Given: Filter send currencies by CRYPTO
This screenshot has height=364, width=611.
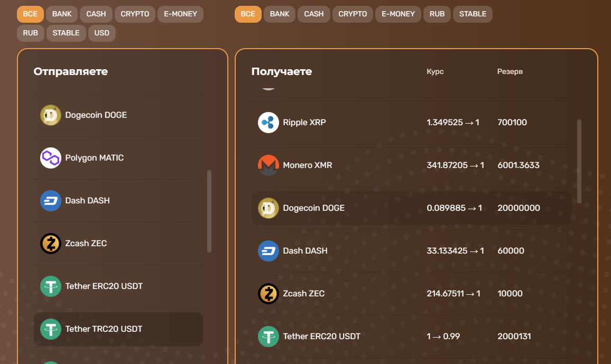Looking at the screenshot, I should click(x=135, y=14).
